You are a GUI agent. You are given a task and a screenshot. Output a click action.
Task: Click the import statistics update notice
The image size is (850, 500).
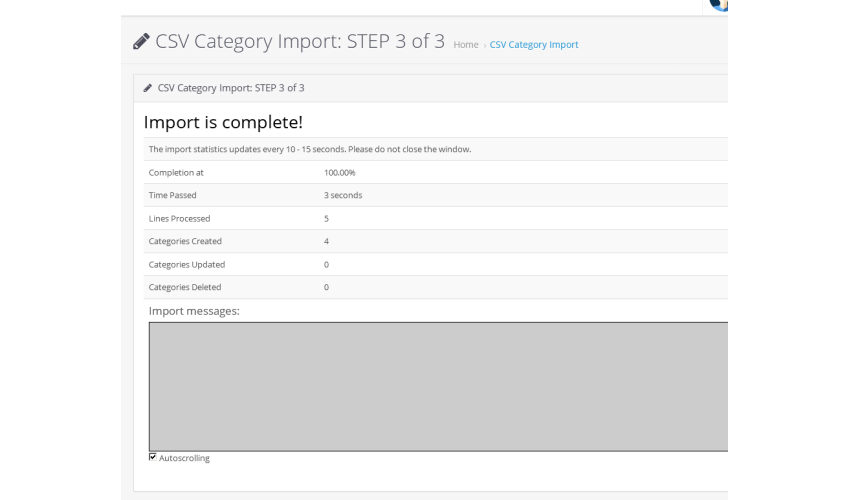[310, 149]
